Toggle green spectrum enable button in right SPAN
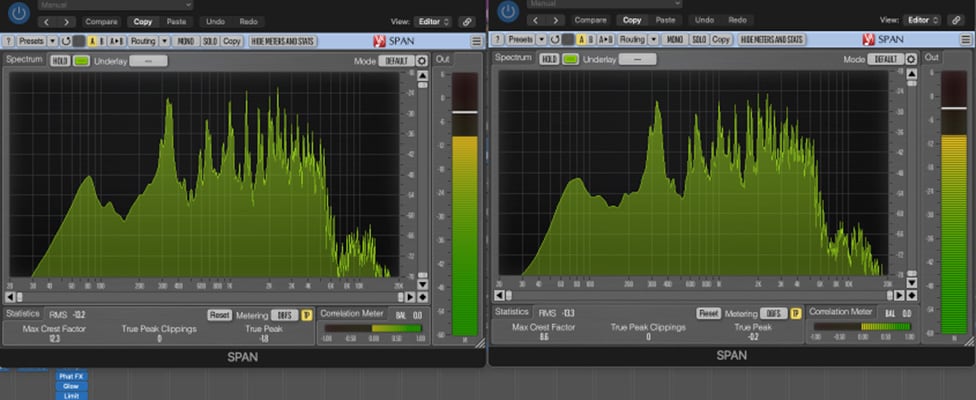The height and width of the screenshot is (400, 976). (571, 59)
